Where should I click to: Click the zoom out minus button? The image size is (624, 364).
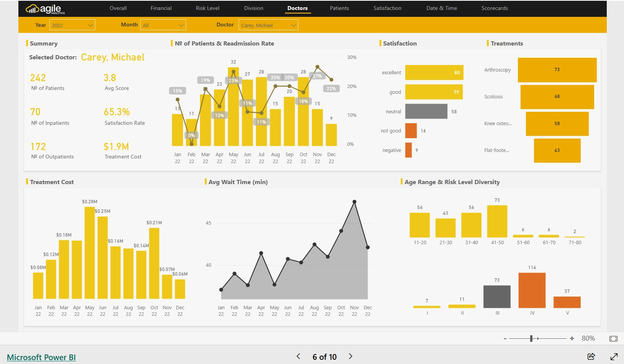(x=505, y=338)
